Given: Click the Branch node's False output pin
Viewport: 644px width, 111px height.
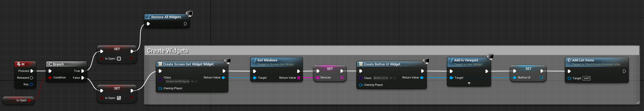Looking at the screenshot, I should (83, 78).
